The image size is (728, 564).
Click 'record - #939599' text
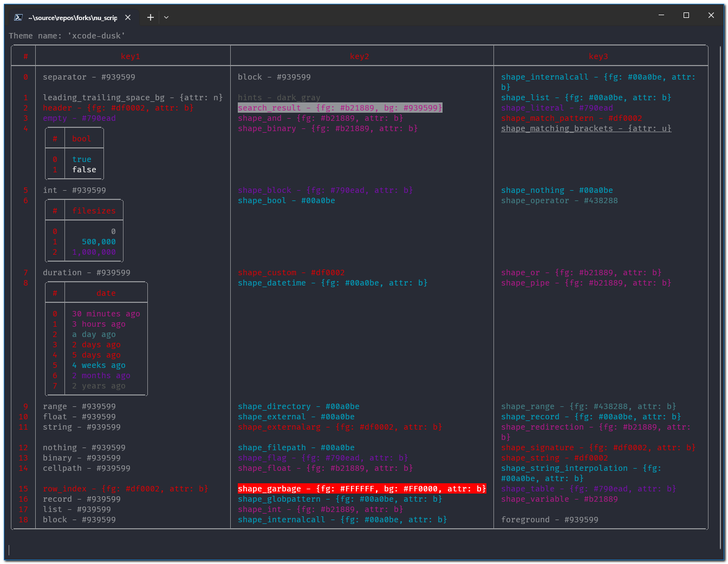coord(82,499)
